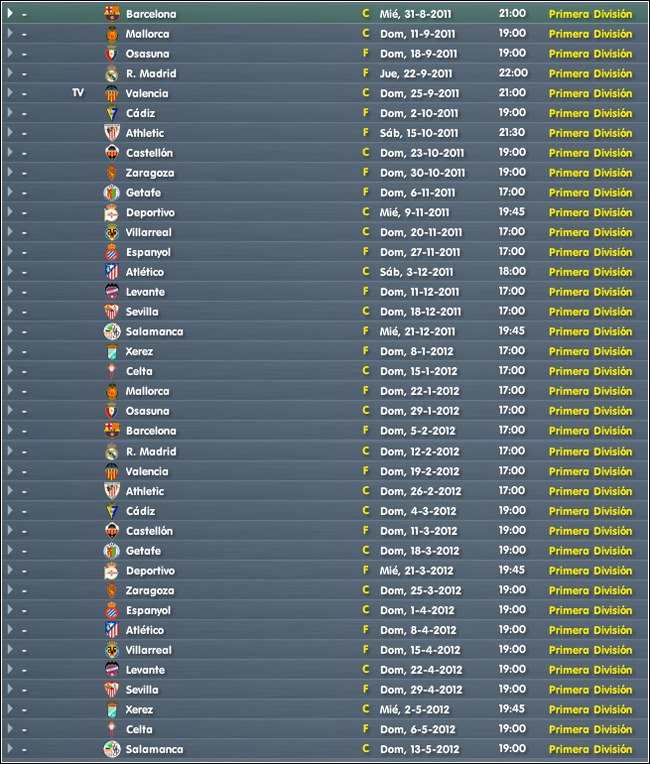650x764 pixels.
Task: Click the Villarreal crest on the 20-11-2011 match
Action: [112, 232]
